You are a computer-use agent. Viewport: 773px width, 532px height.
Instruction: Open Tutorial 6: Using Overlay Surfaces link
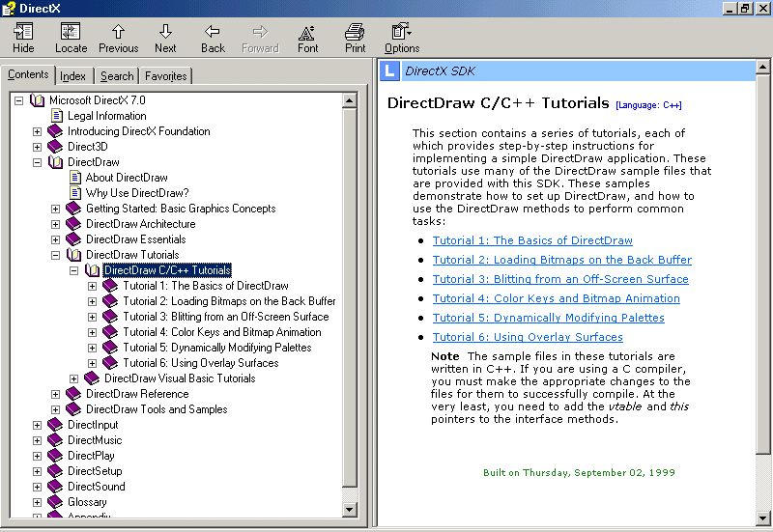pyautogui.click(x=528, y=337)
